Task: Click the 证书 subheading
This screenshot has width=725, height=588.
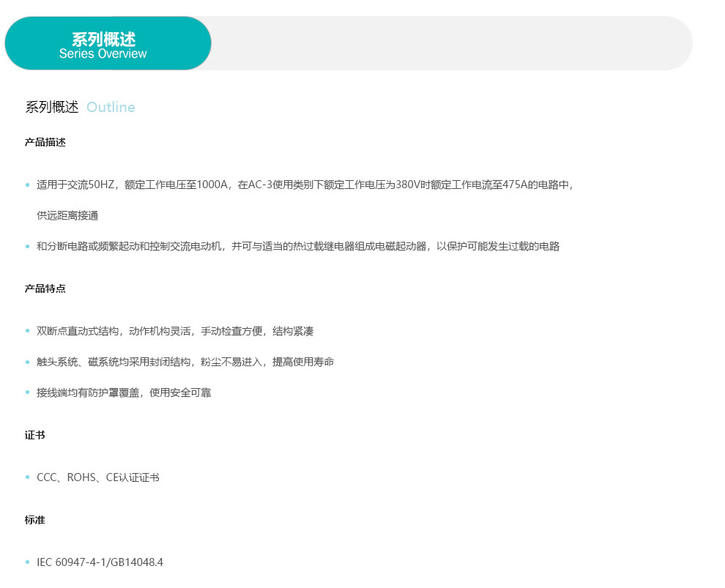Action: 35,436
